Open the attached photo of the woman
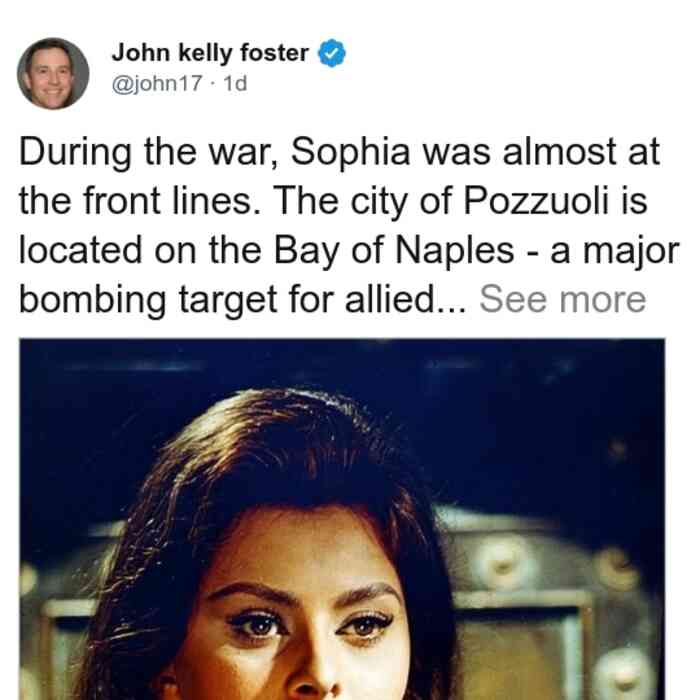 (342, 519)
